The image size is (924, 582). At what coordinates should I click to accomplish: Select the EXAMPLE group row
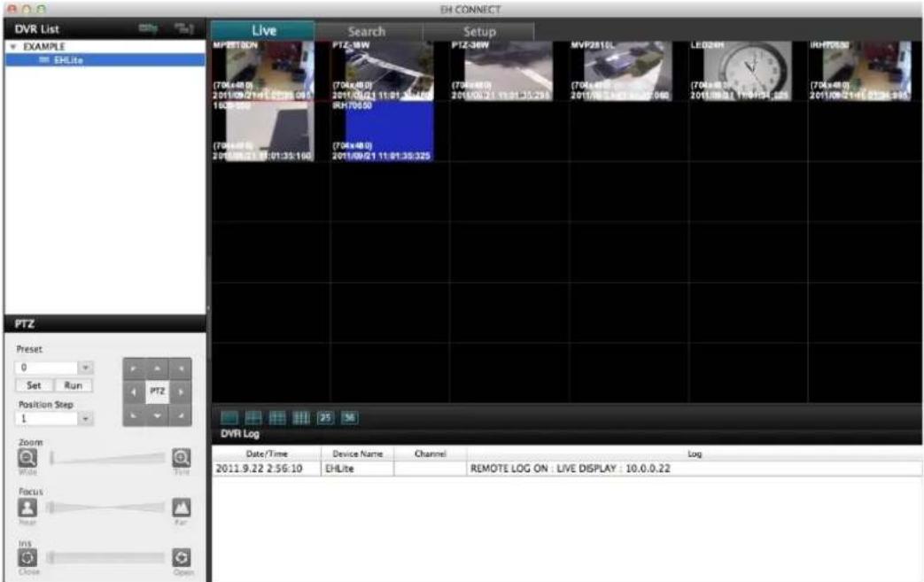pos(105,47)
